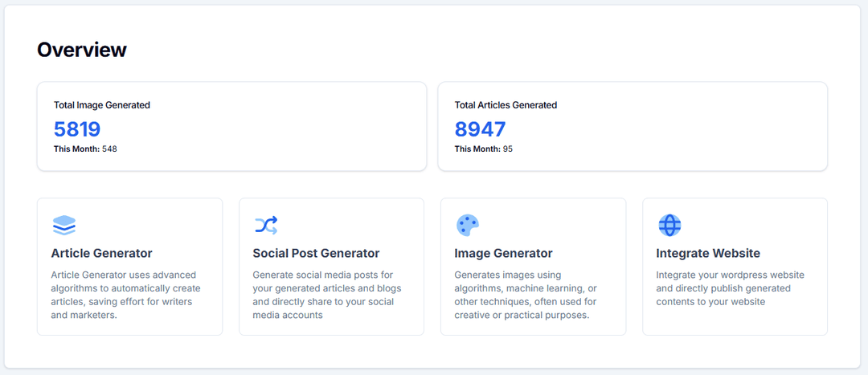This screenshot has width=868, height=375.
Task: Click the Total Articles Generated label
Action: (x=506, y=105)
